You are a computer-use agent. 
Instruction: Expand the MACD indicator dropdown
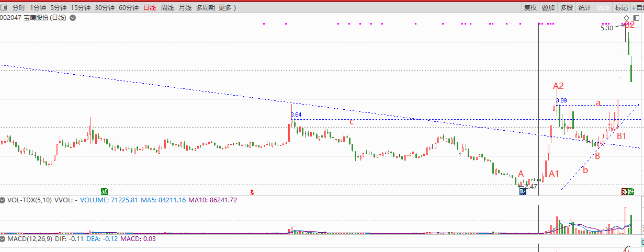point(3,238)
